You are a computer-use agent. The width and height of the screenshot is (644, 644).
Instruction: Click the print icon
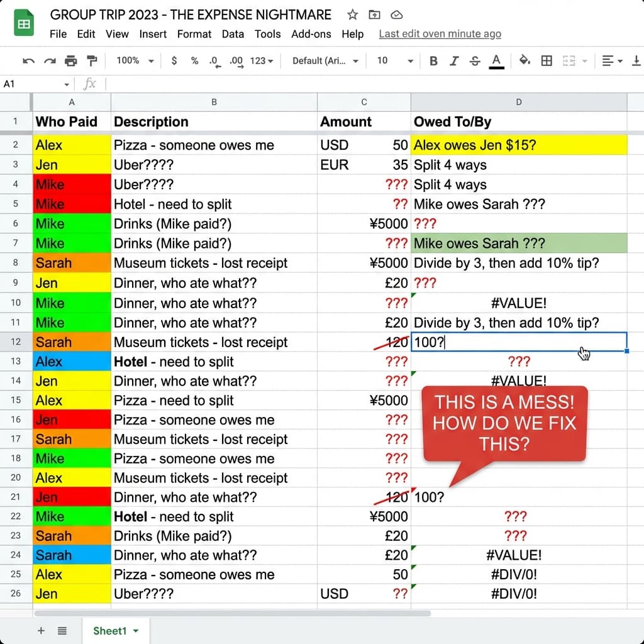click(71, 61)
